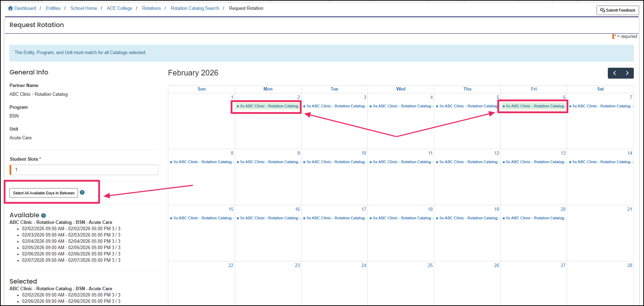Select the Feb 15 ABC Clinic event
Screen dimensions: 644x306
[202, 218]
